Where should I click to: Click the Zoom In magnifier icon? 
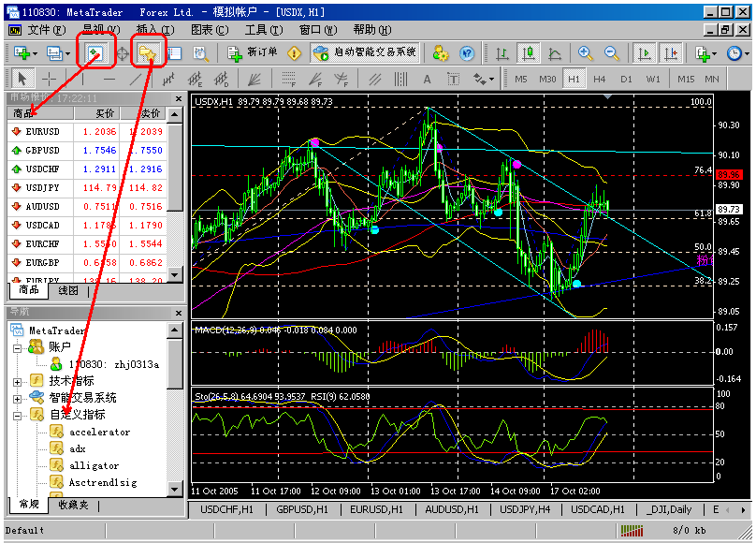[585, 53]
